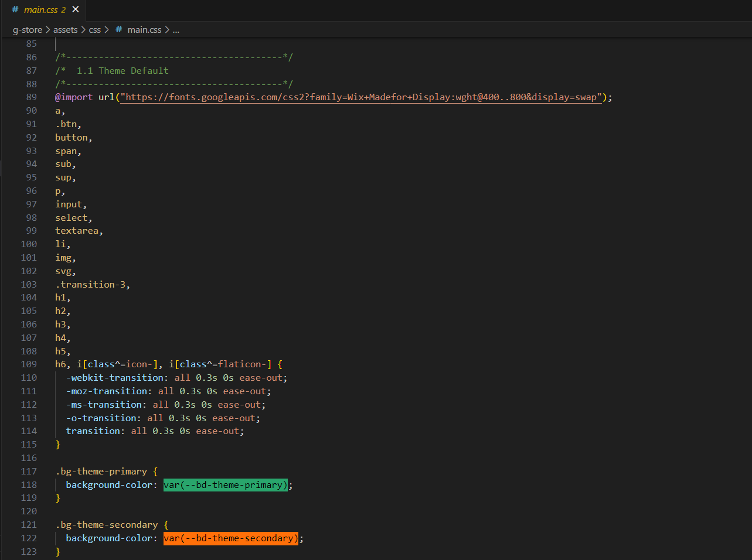Open the Google Fonts URL in the @import line
Screen dimensions: 752x560
361,97
